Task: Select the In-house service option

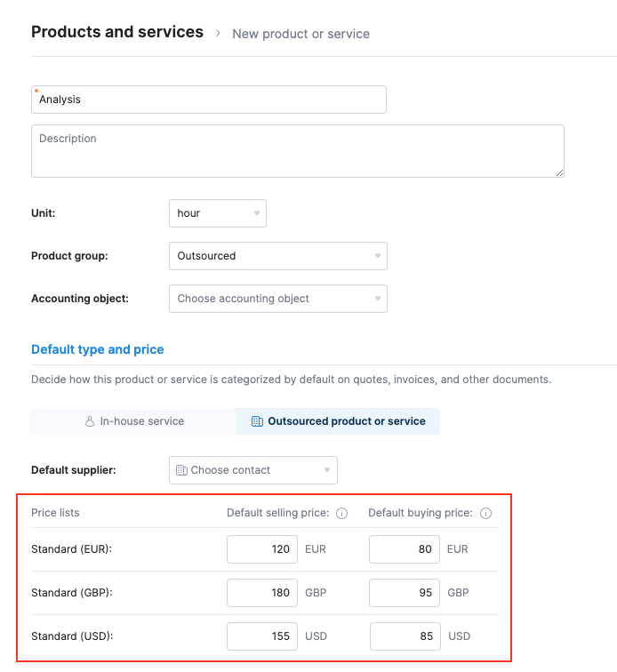Action: [x=133, y=421]
